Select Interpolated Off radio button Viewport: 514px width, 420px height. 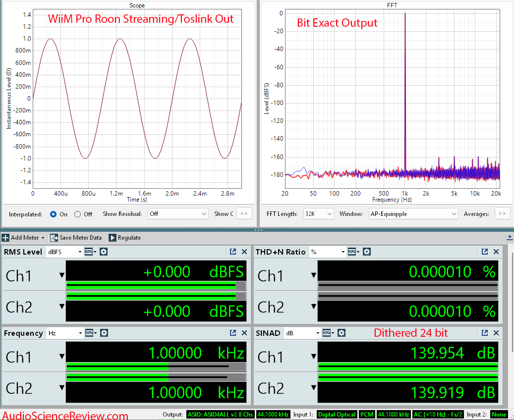click(x=77, y=214)
